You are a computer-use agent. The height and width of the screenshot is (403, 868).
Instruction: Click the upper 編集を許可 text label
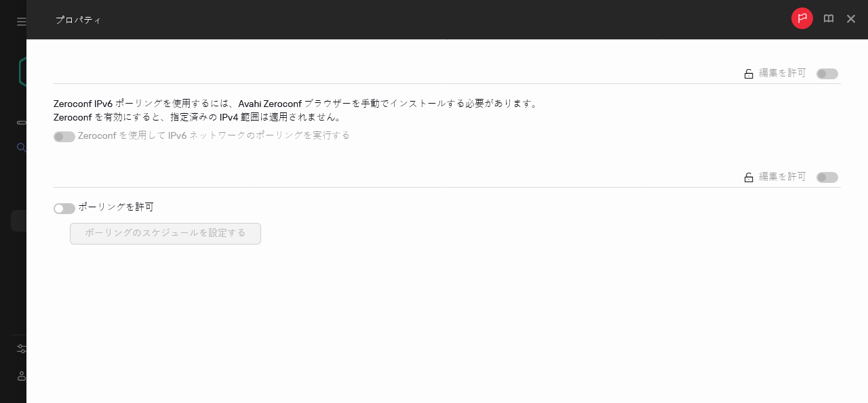pyautogui.click(x=781, y=73)
